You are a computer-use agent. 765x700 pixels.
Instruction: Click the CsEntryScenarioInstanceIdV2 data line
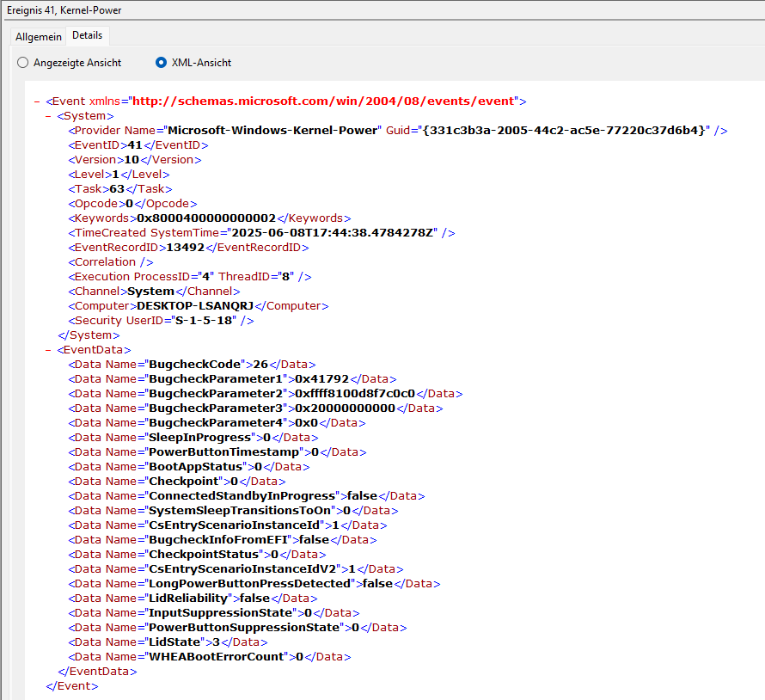point(236,569)
